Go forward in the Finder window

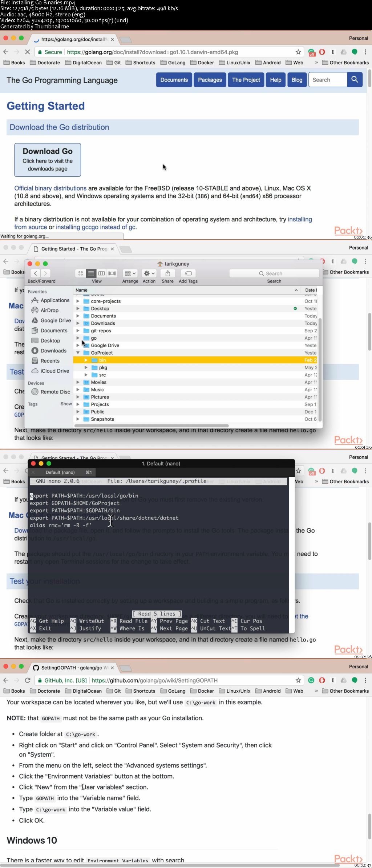coord(45,273)
